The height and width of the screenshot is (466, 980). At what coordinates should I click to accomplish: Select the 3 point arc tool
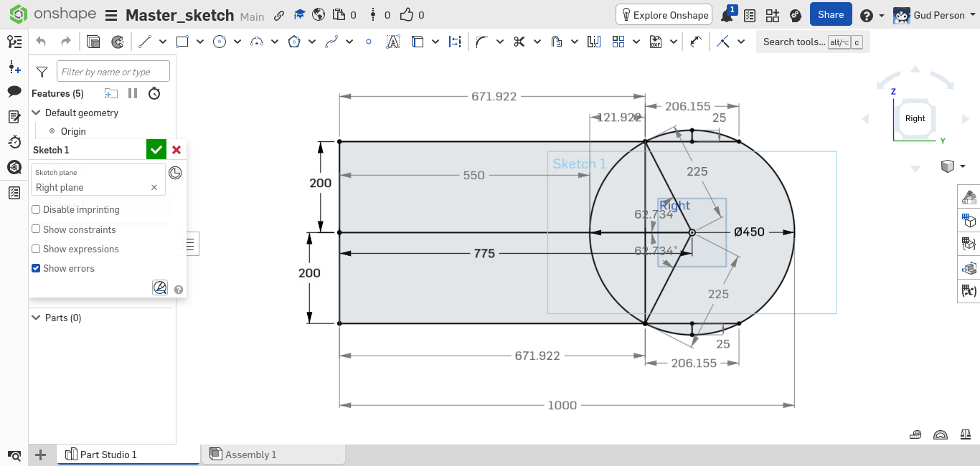coord(257,42)
